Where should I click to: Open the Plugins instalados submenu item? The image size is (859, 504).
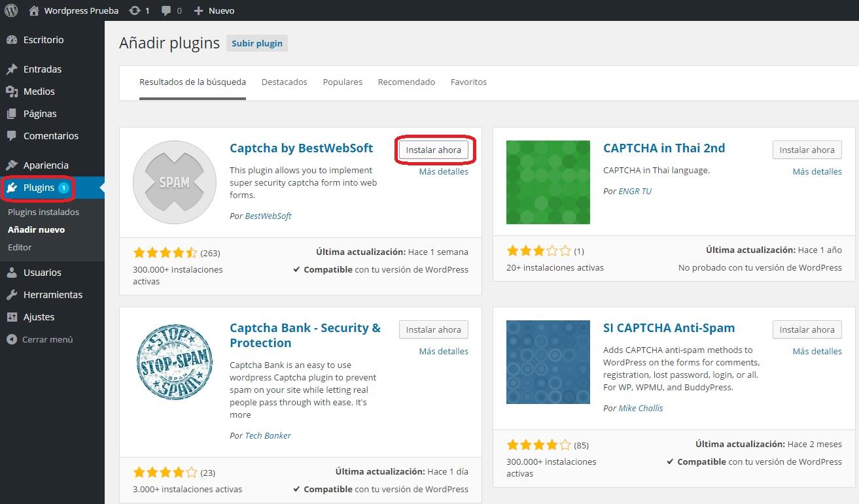tap(43, 212)
